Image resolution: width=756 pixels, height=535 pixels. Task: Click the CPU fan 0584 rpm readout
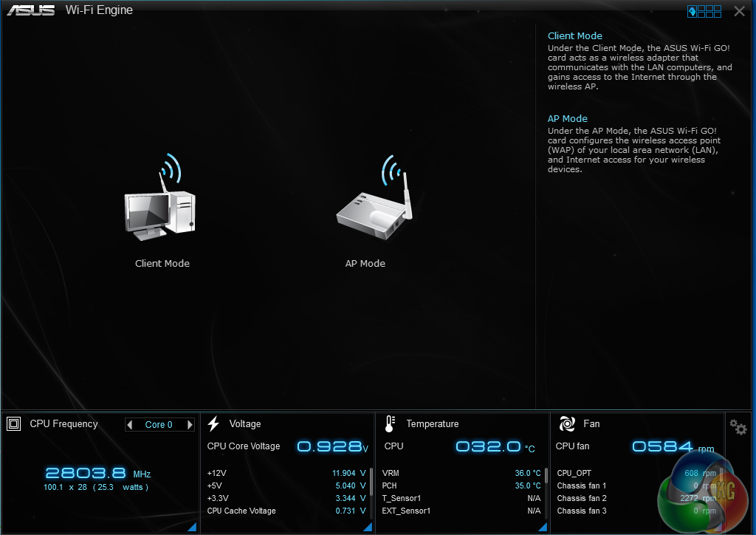673,447
